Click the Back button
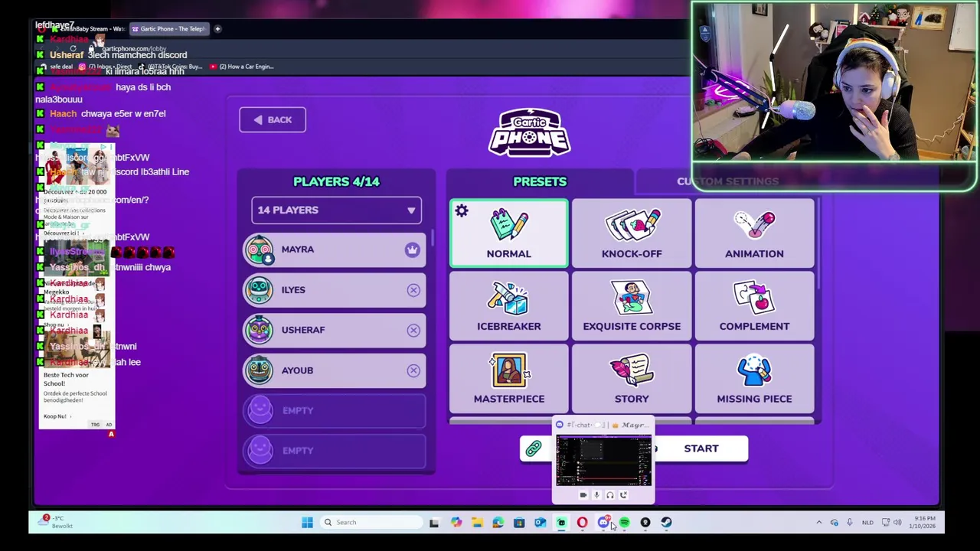Screen dimensions: 980x551 (x=273, y=119)
